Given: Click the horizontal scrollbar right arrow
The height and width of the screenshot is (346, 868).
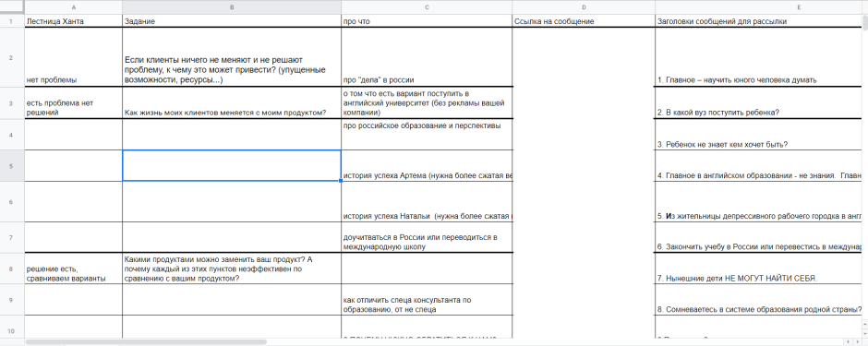Looking at the screenshot, I should [858, 342].
